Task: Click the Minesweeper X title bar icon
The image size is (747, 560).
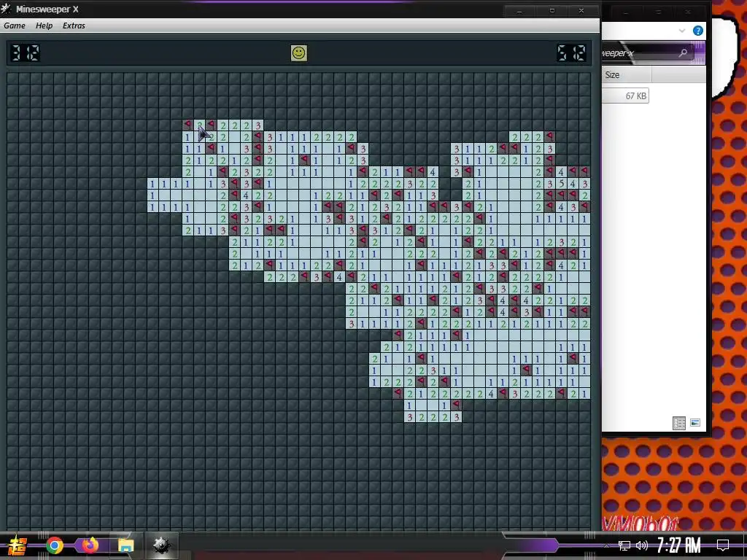Action: pyautogui.click(x=6, y=9)
